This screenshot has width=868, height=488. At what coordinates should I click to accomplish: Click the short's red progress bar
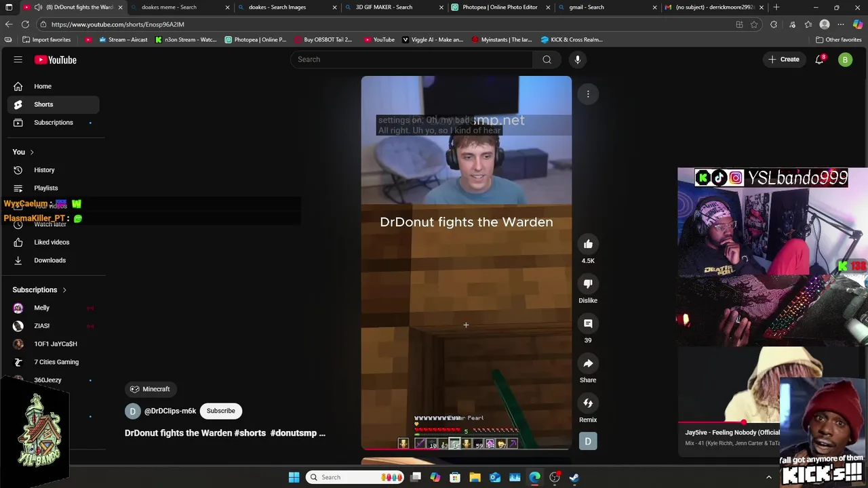tap(467, 449)
